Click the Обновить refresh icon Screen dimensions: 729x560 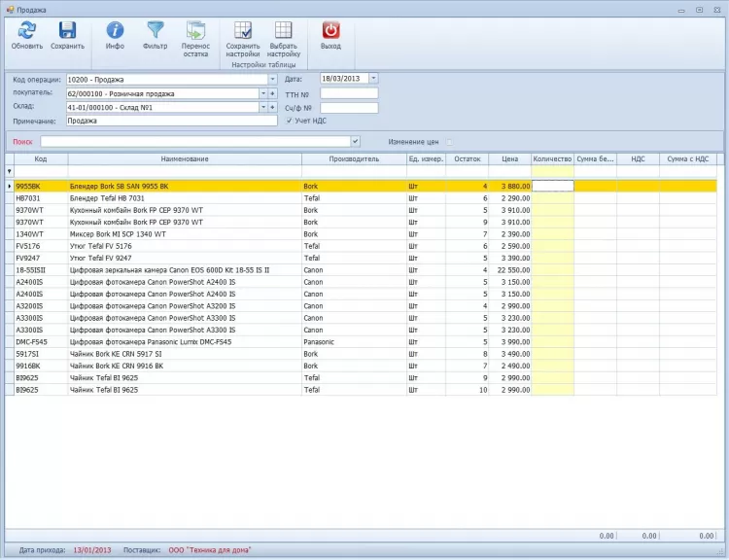26,30
